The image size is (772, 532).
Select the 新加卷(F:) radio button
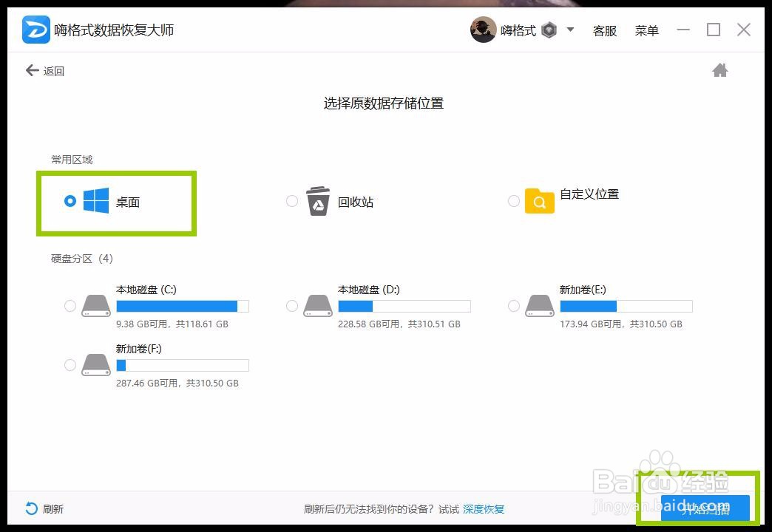[70, 364]
